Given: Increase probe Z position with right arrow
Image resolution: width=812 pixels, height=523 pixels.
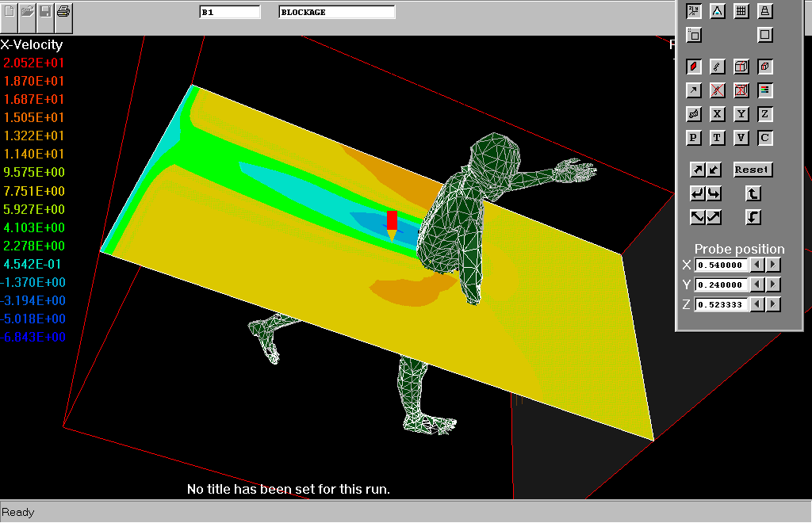Looking at the screenshot, I should click(773, 304).
